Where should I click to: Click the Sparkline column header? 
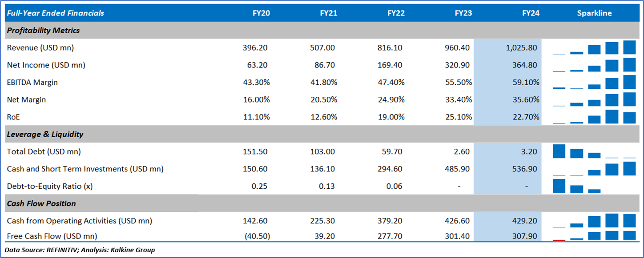click(594, 13)
